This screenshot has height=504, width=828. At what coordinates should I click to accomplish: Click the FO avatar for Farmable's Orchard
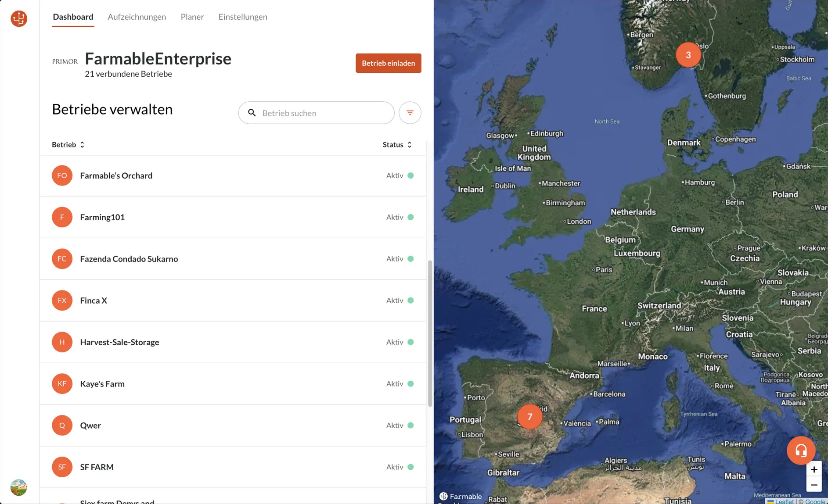pos(62,175)
